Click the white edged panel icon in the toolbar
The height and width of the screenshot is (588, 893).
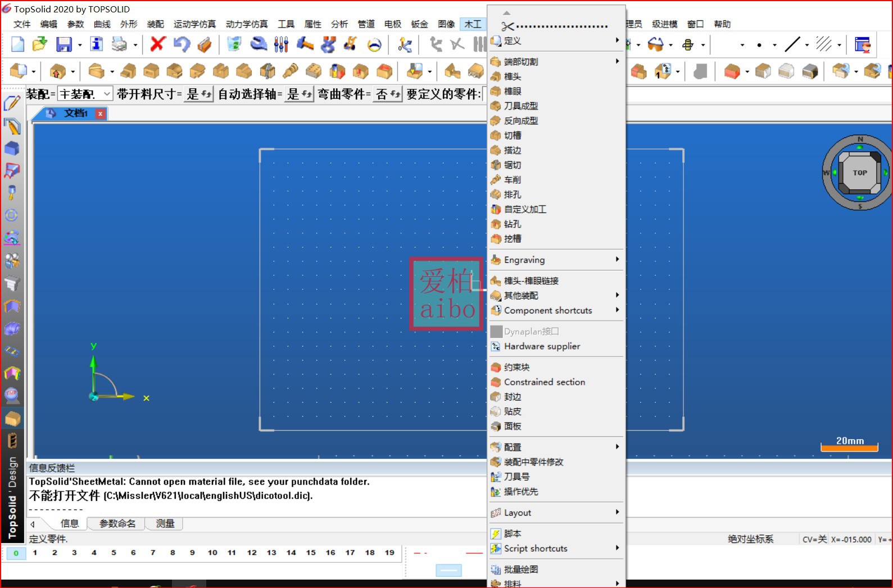(786, 71)
